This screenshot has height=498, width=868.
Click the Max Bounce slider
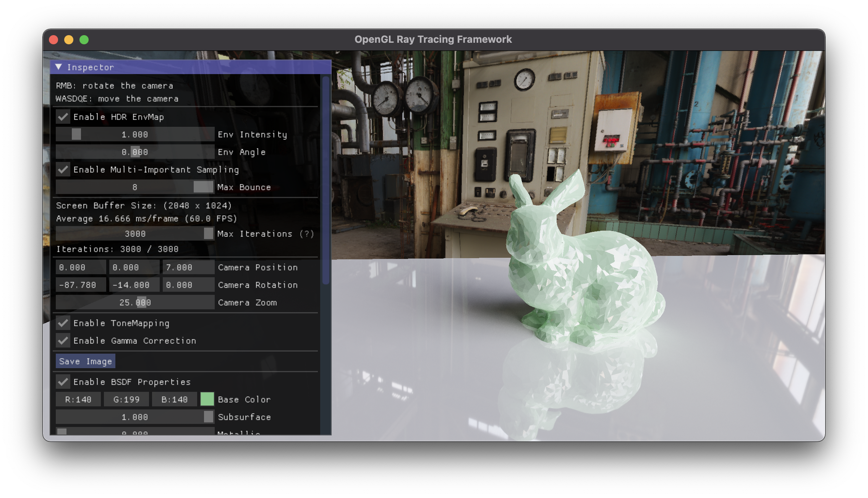[135, 187]
